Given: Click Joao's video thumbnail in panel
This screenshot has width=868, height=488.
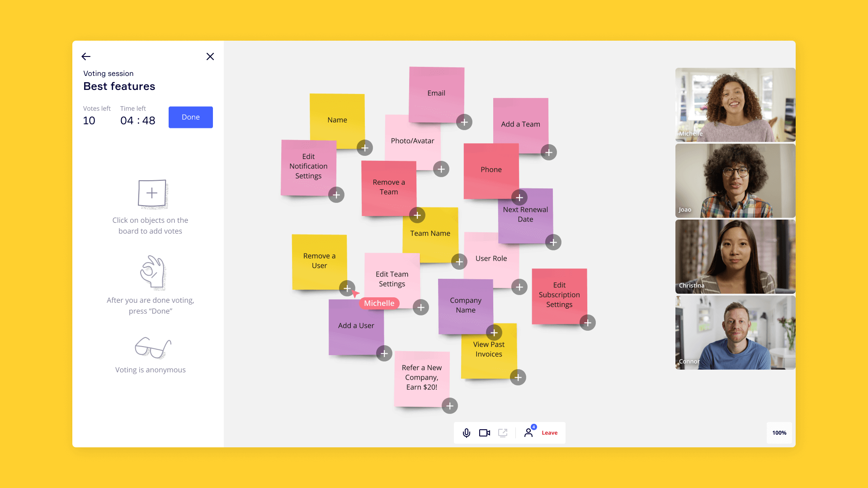Looking at the screenshot, I should 736,181.
